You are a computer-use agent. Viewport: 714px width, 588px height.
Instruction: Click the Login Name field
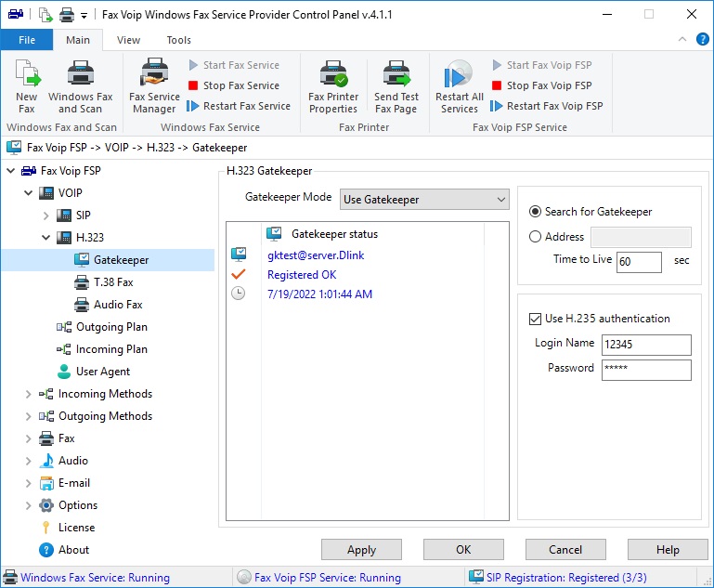click(x=646, y=345)
